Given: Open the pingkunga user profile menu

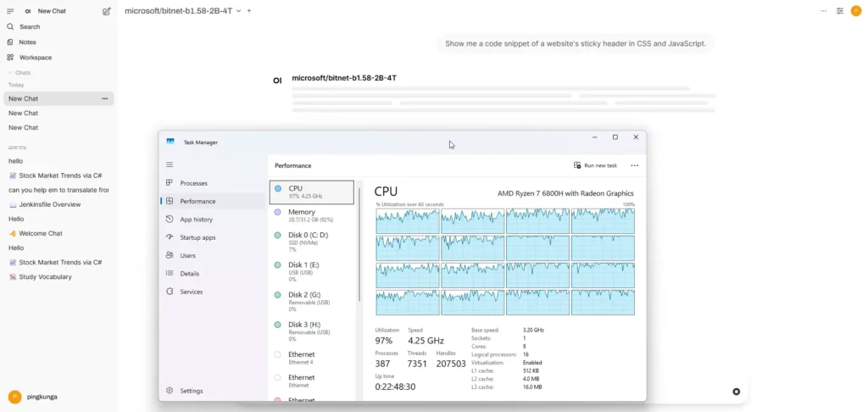Looking at the screenshot, I should (58, 397).
